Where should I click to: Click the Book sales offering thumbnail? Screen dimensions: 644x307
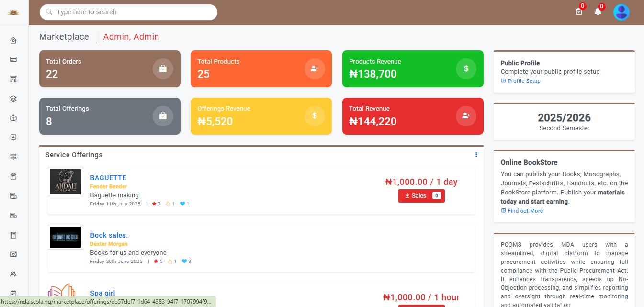tap(66, 238)
